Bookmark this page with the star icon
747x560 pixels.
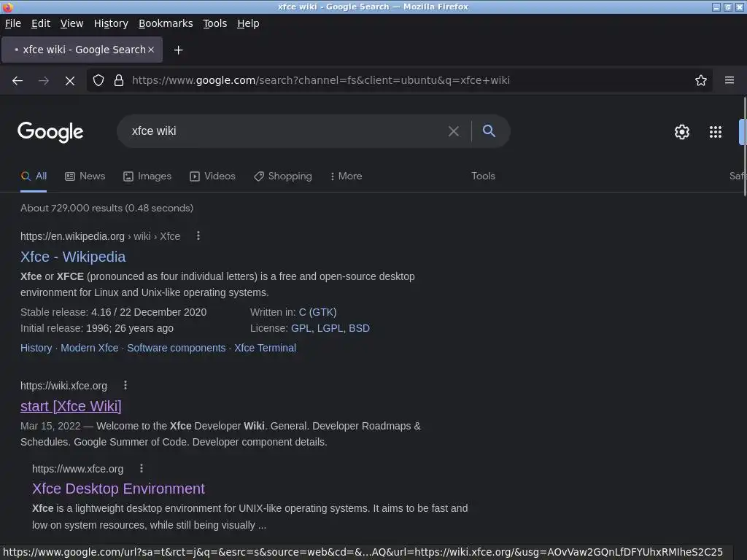701,80
